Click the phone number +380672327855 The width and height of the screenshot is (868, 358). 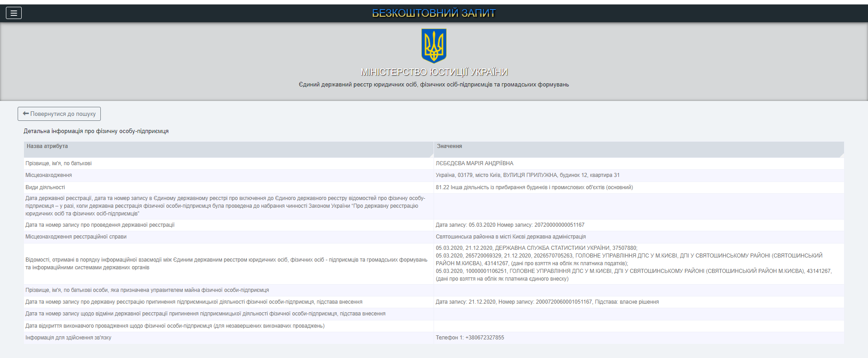(x=470, y=338)
